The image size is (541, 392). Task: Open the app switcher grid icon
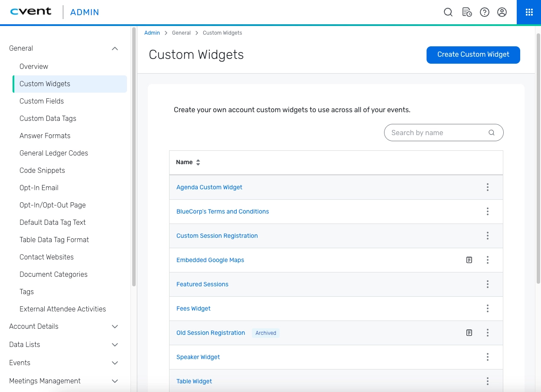(529, 12)
